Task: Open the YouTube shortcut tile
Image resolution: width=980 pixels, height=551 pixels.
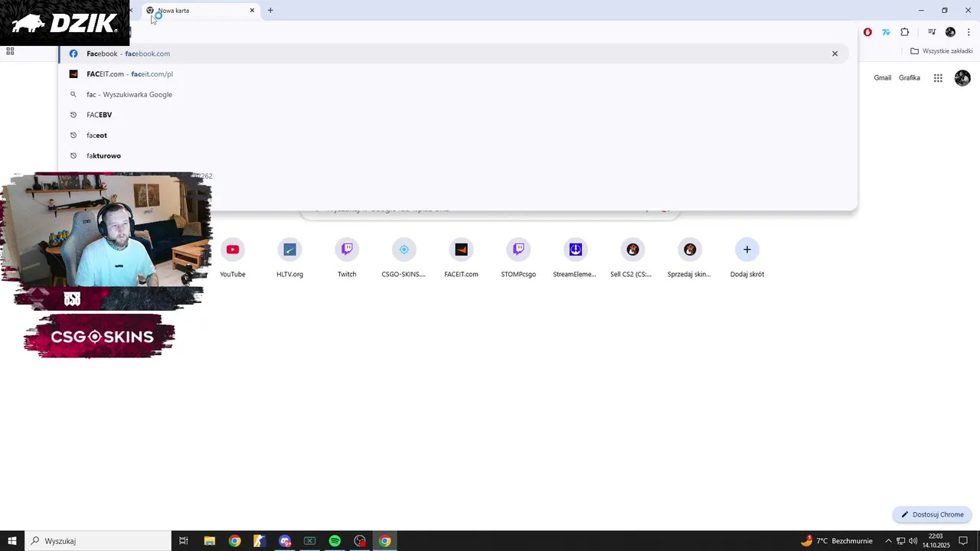Action: pos(233,258)
